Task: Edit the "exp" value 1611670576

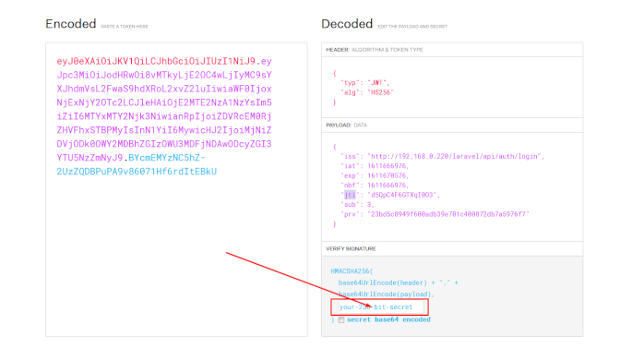Action: (x=388, y=176)
